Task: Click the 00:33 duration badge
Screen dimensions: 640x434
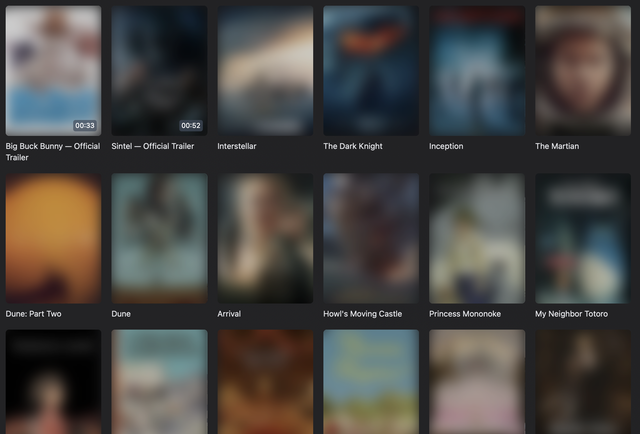Action: pyautogui.click(x=85, y=125)
